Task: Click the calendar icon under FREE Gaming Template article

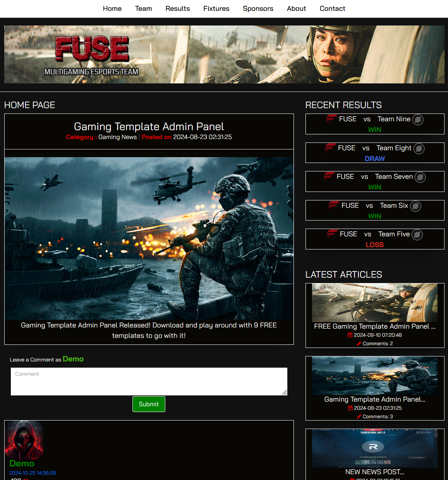Action: coord(350,335)
